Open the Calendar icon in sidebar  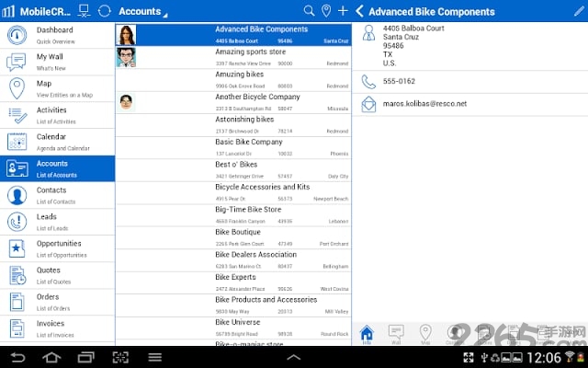click(17, 142)
